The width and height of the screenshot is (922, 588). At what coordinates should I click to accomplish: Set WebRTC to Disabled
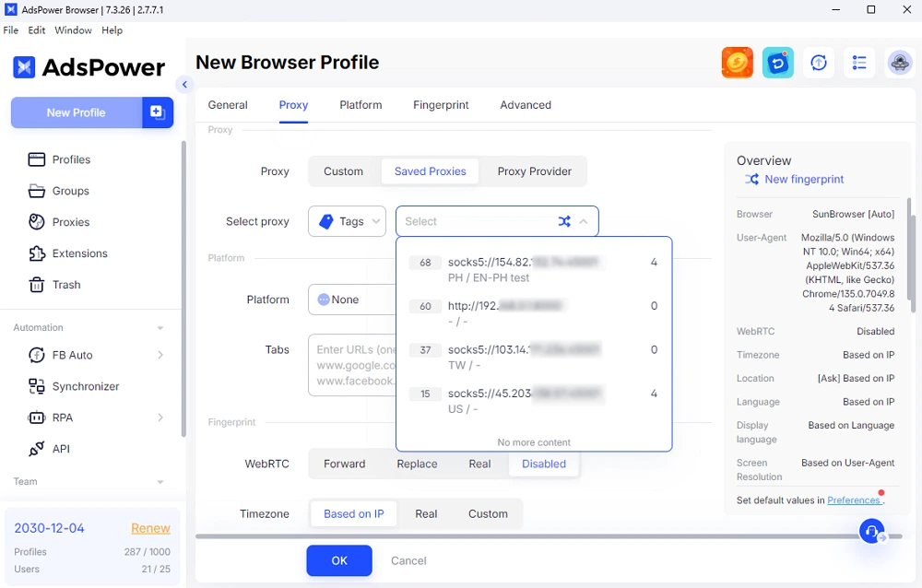click(x=544, y=464)
